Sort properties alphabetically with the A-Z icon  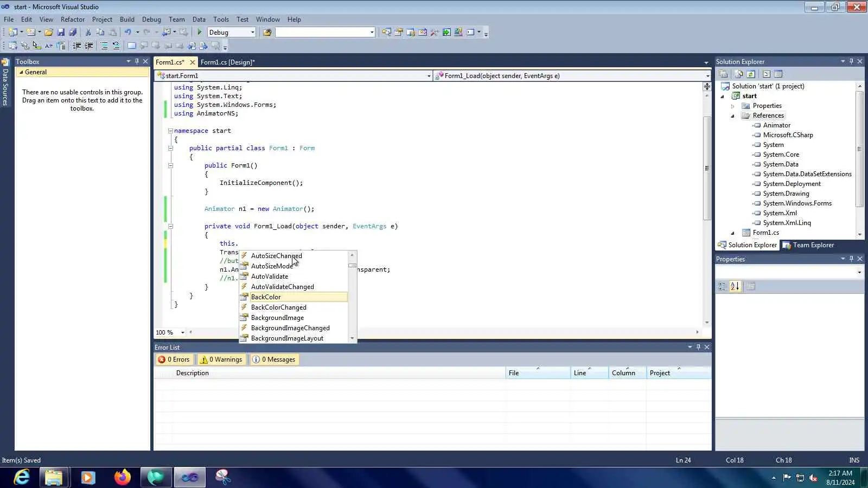[735, 286]
